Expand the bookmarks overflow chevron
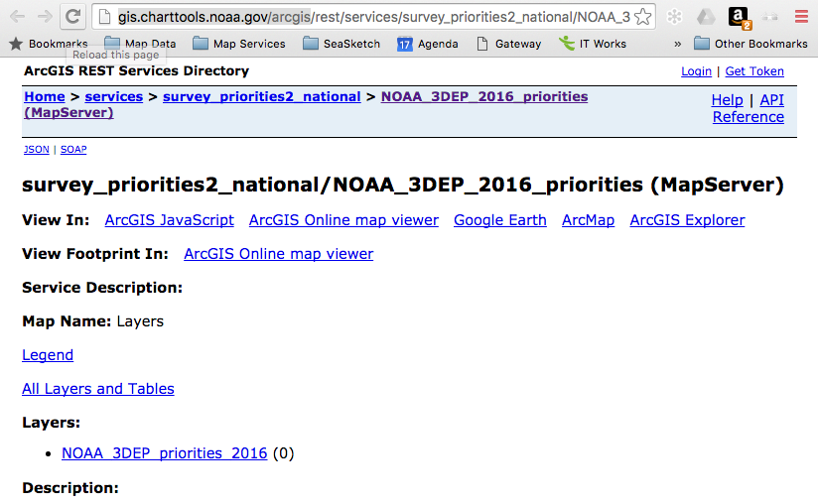818x504 pixels. pos(678,44)
